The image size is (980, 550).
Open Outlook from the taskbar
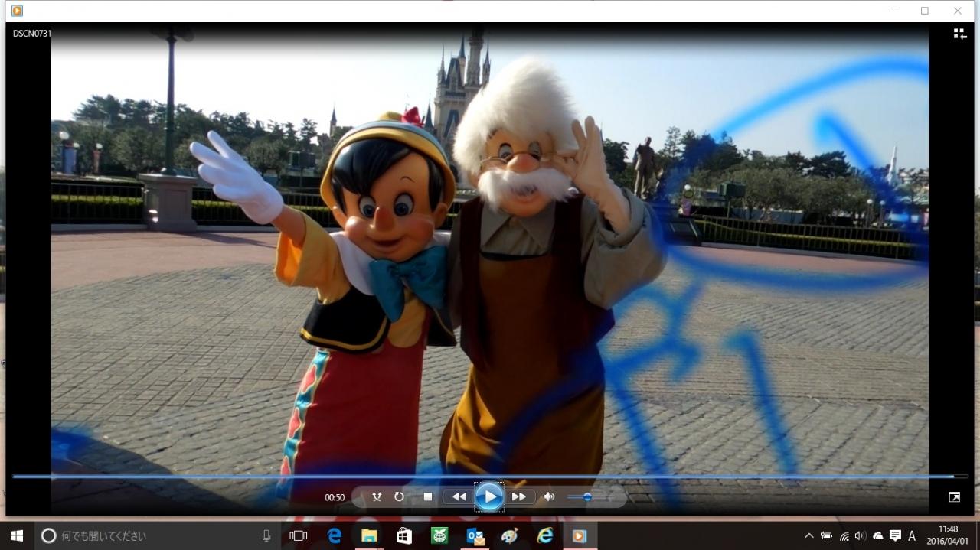tap(475, 536)
